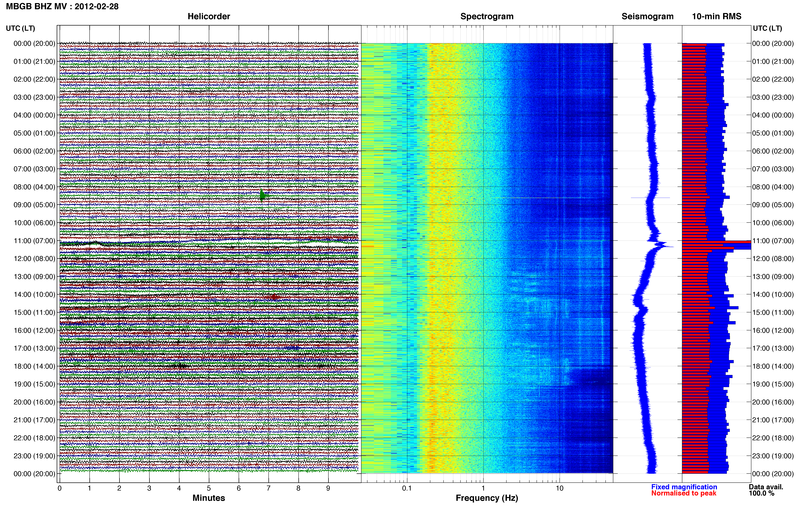Select left-axis time label "07:00 (03:00)"
The width and height of the screenshot is (812, 508).
click(34, 169)
